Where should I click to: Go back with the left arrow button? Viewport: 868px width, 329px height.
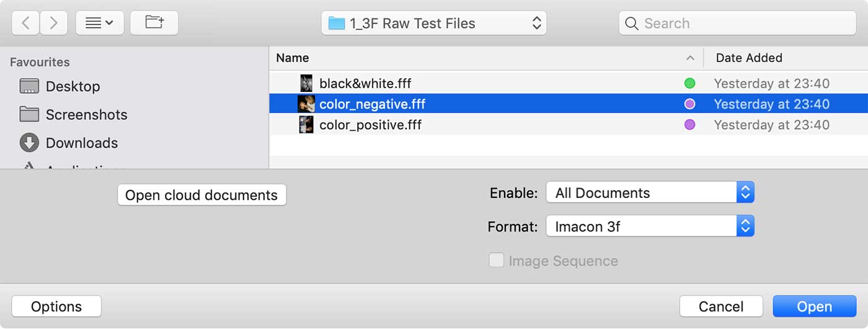[x=25, y=23]
